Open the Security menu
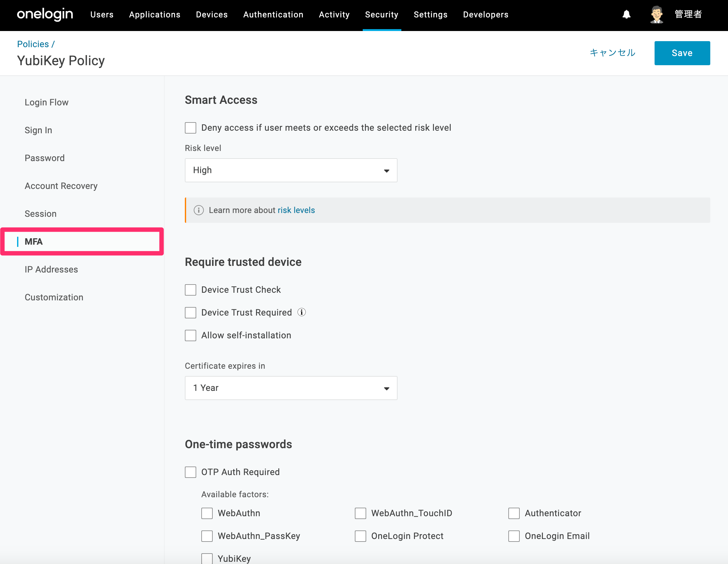The image size is (728, 564). click(382, 15)
